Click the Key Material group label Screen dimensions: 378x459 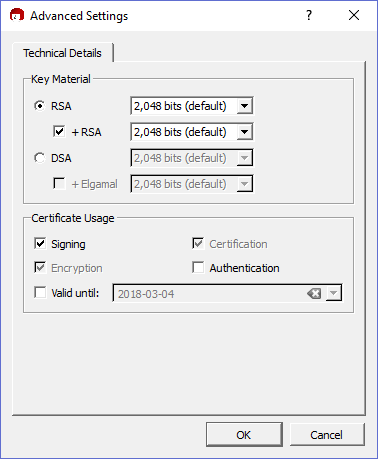click(61, 79)
